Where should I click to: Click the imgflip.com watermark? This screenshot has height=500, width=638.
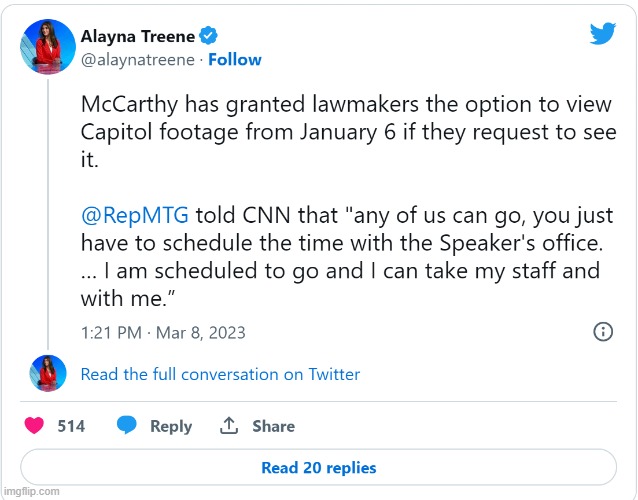click(31, 492)
